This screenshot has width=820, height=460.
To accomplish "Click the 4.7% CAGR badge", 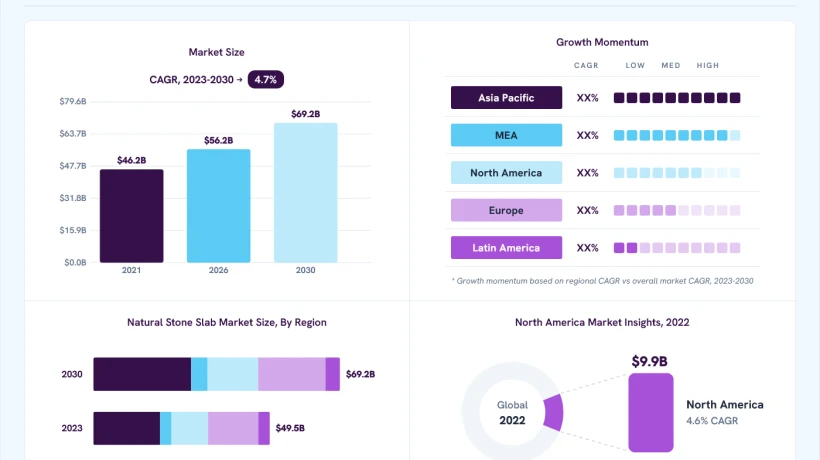I will point(266,79).
